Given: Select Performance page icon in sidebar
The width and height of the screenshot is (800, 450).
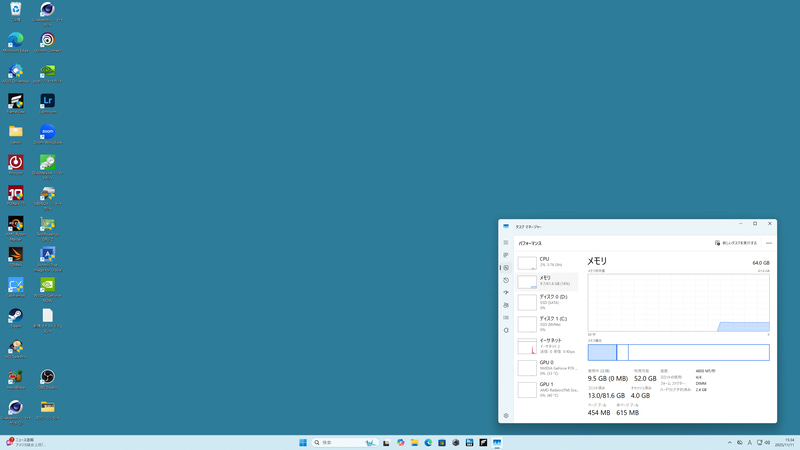Looking at the screenshot, I should click(x=506, y=267).
